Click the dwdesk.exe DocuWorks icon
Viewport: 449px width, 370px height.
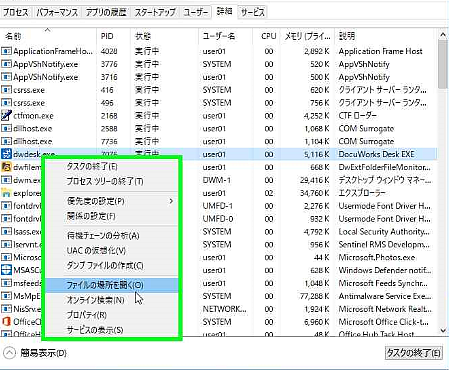(x=6, y=154)
